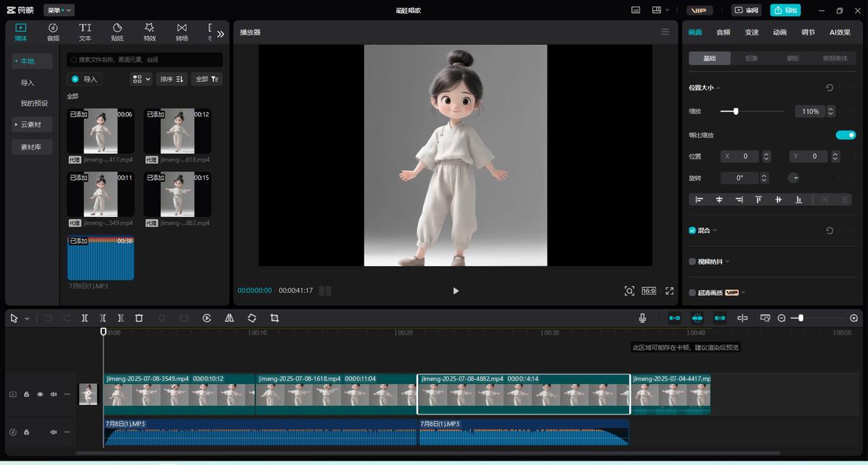The image size is (868, 465).
Task: Click the mirror flip icon in timeline toolbar
Action: click(229, 318)
